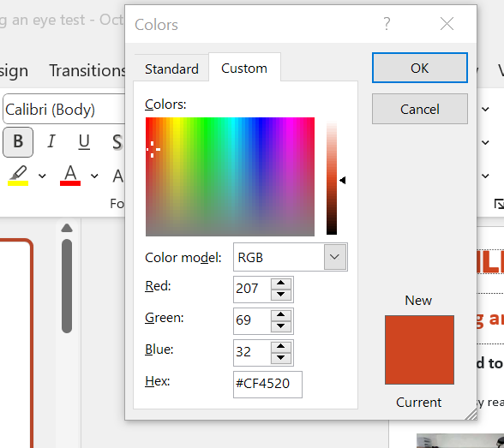The image size is (504, 448).
Task: Click the Blue value field
Action: click(252, 352)
